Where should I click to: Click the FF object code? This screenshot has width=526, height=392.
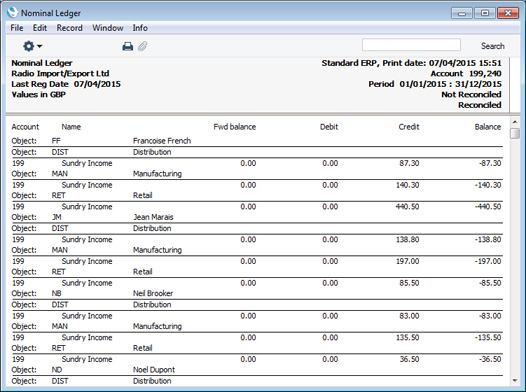pos(56,141)
